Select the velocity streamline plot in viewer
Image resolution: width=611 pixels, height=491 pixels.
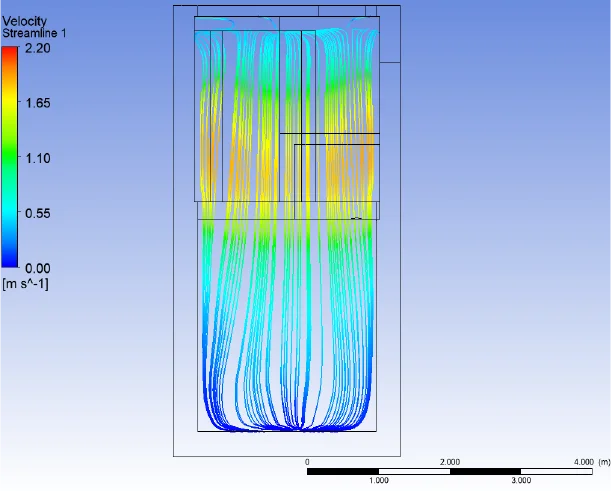coord(287,231)
